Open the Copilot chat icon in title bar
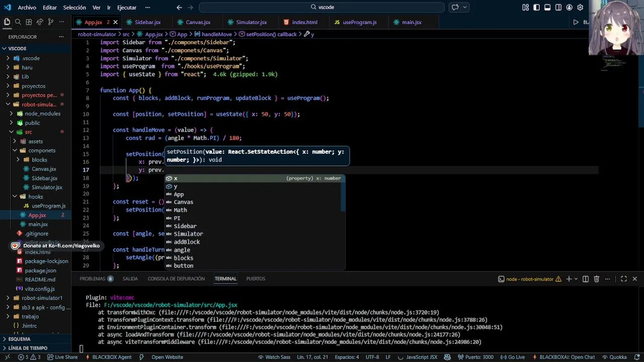Viewport: 644px width, 362px height. coord(455,8)
